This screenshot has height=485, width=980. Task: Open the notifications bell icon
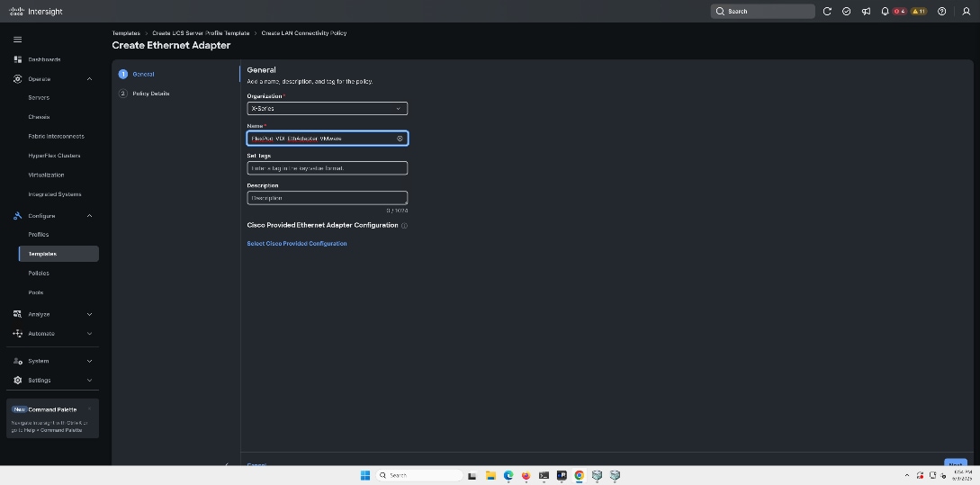(885, 12)
